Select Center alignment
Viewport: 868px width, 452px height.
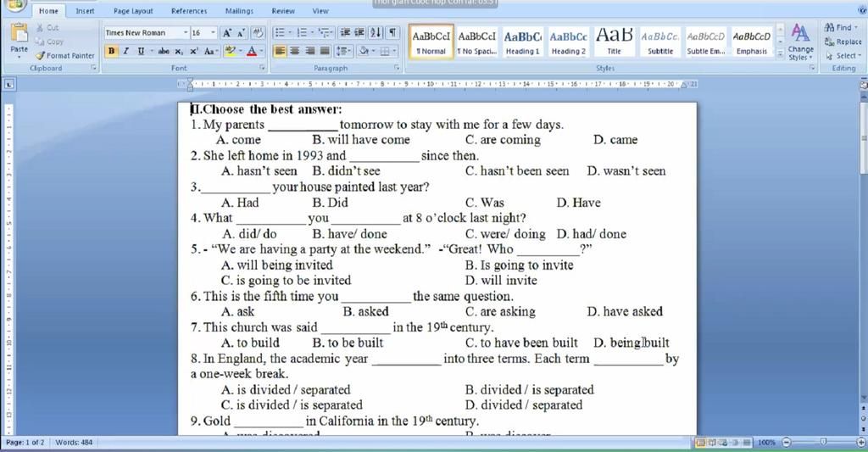[295, 51]
